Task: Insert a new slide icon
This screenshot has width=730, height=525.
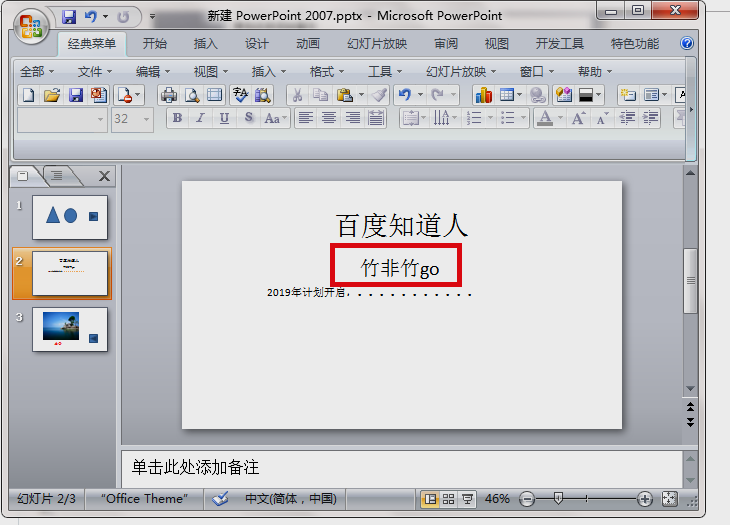Action: [628, 95]
